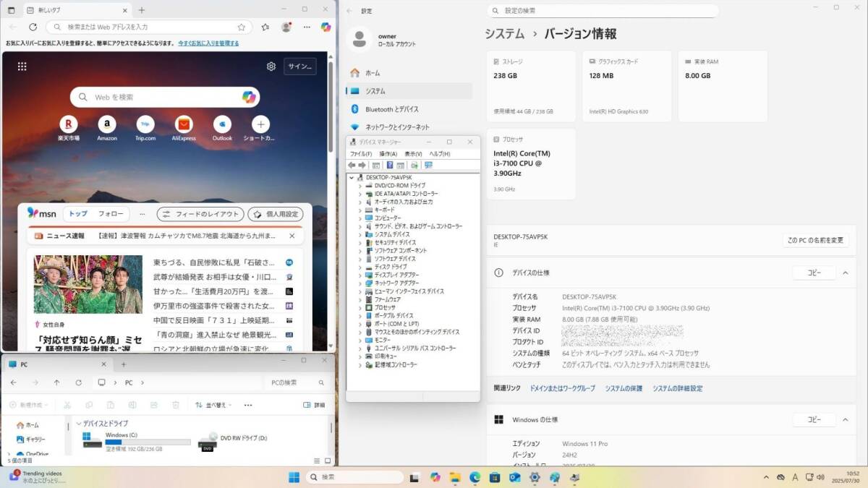
Task: Click Web を検索 search box
Action: [165, 97]
